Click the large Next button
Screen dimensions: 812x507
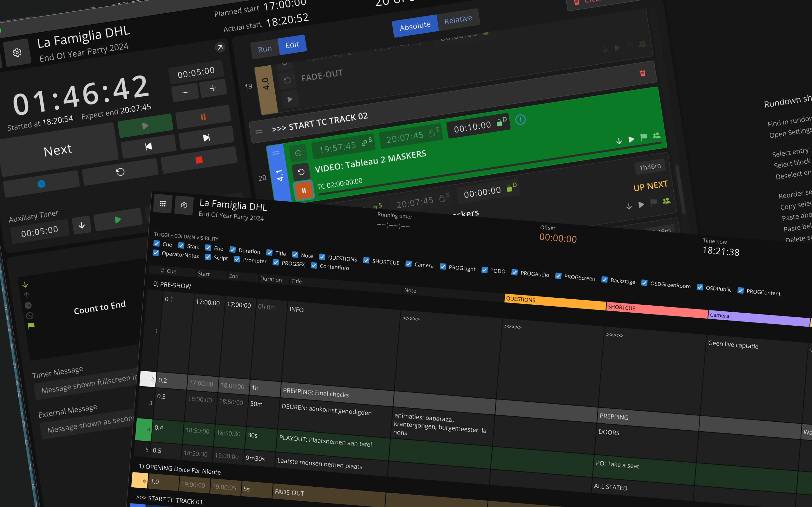(x=58, y=150)
